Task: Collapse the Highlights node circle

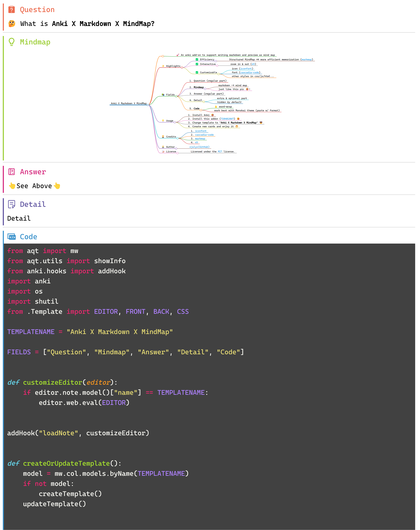Action: point(182,68)
